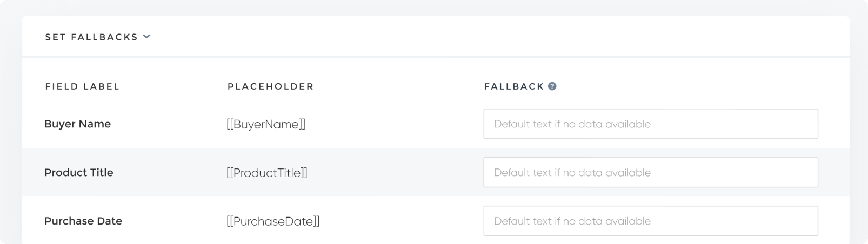This screenshot has width=868, height=244.
Task: Select the Buyer Name field label
Action: coord(77,124)
